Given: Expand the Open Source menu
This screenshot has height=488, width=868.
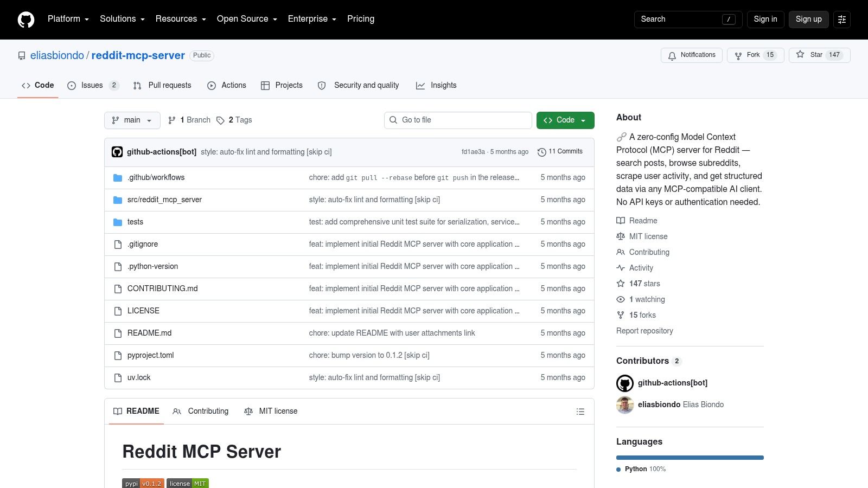Looking at the screenshot, I should pos(247,19).
